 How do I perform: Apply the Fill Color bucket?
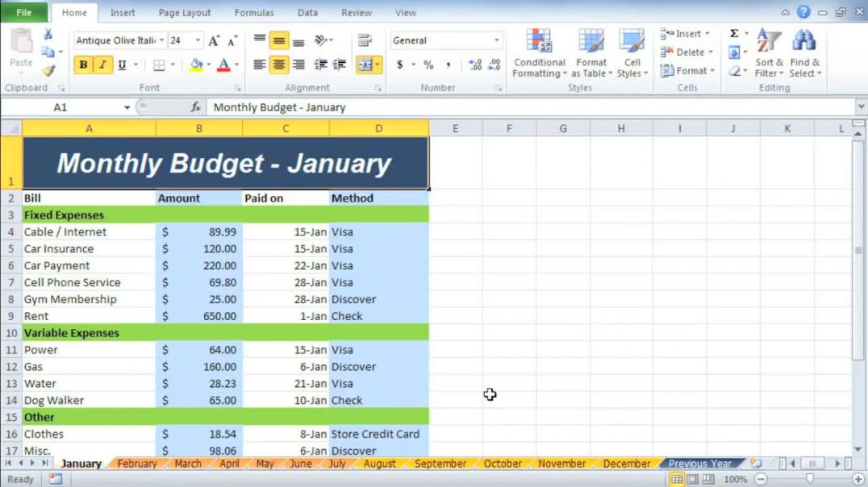click(196, 65)
